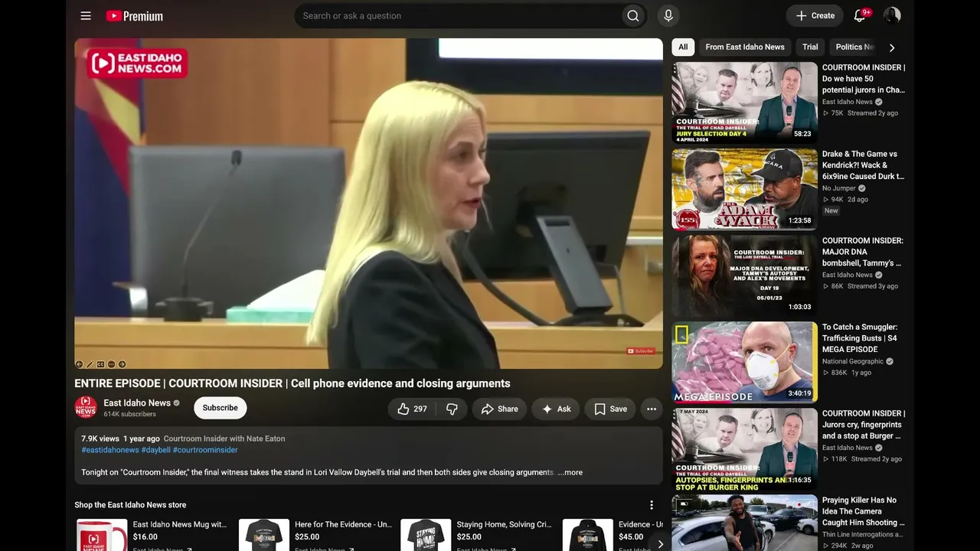Click description text starting 'Tonight on'
This screenshot has height=551, width=980.
click(318, 472)
